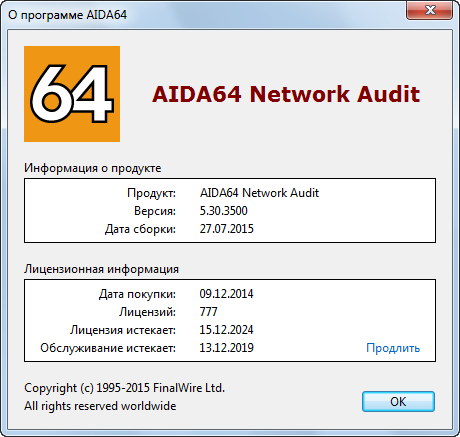460x437 pixels.
Task: Select license expiry date 15.12.2024
Action: pos(226,330)
